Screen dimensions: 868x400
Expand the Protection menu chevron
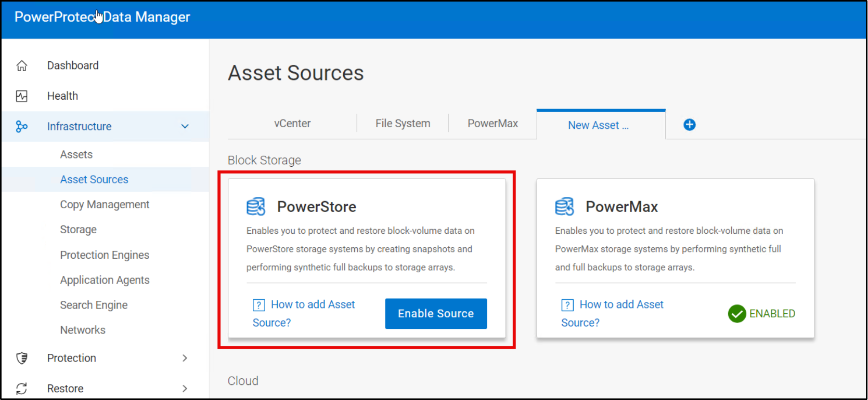185,358
